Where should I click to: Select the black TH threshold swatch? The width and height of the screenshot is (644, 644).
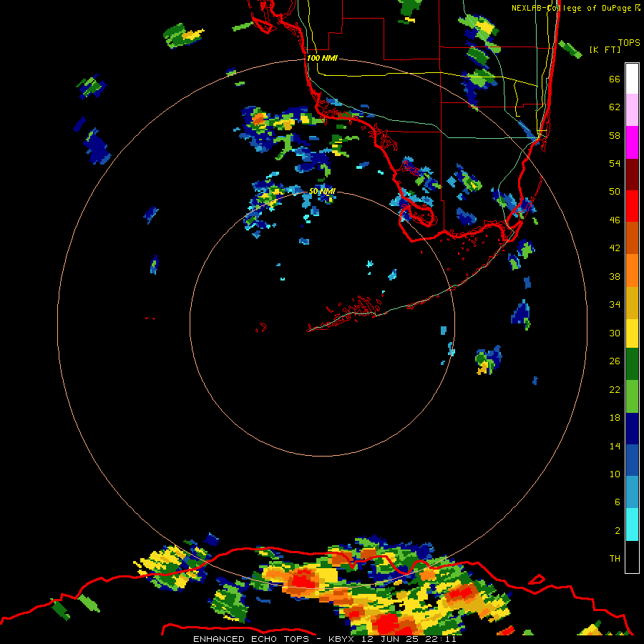[x=632, y=557]
